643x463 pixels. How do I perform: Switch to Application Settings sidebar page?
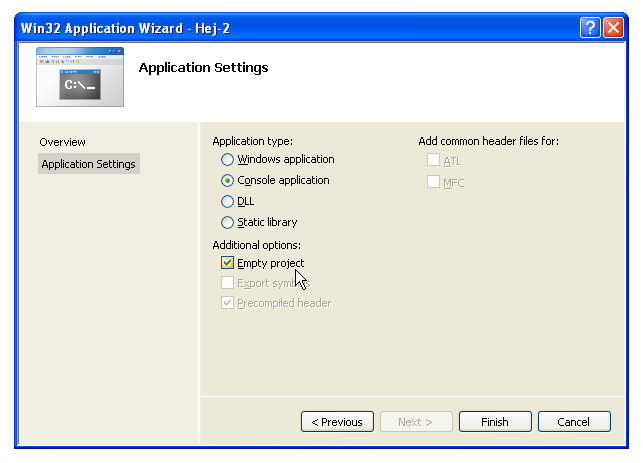[89, 164]
